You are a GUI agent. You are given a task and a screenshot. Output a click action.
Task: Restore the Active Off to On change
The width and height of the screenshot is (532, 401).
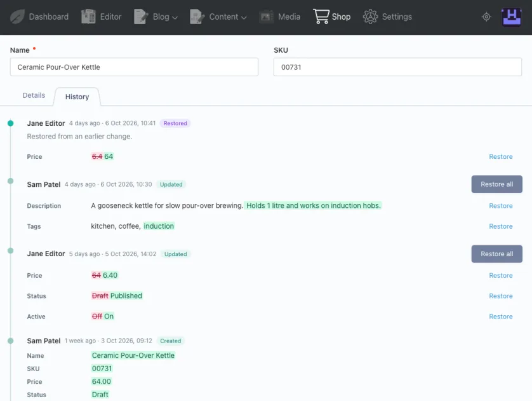(x=500, y=316)
